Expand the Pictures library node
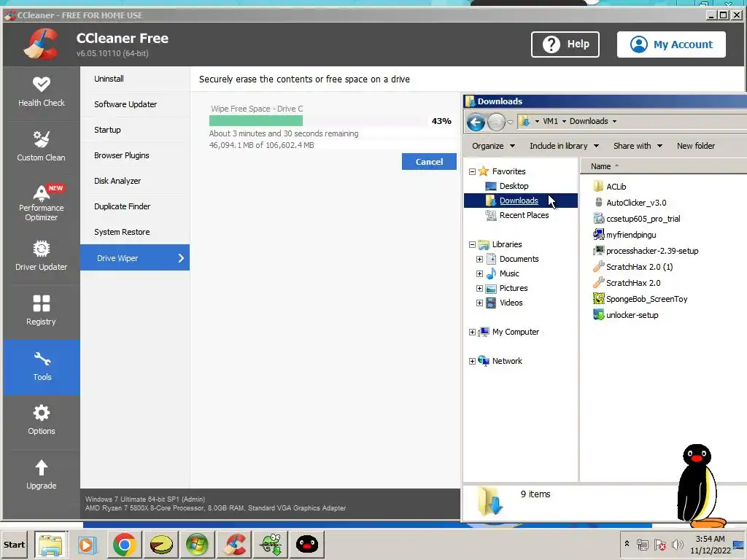 pyautogui.click(x=480, y=289)
